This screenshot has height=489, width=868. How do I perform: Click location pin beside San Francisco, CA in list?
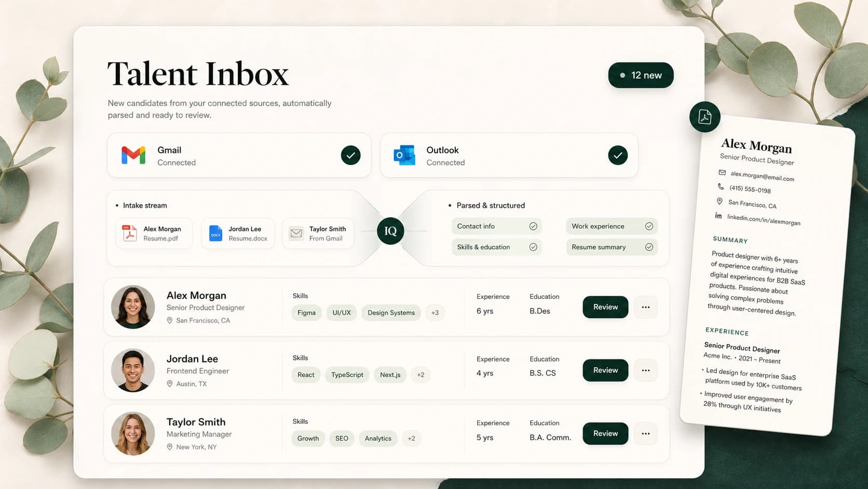pos(169,321)
